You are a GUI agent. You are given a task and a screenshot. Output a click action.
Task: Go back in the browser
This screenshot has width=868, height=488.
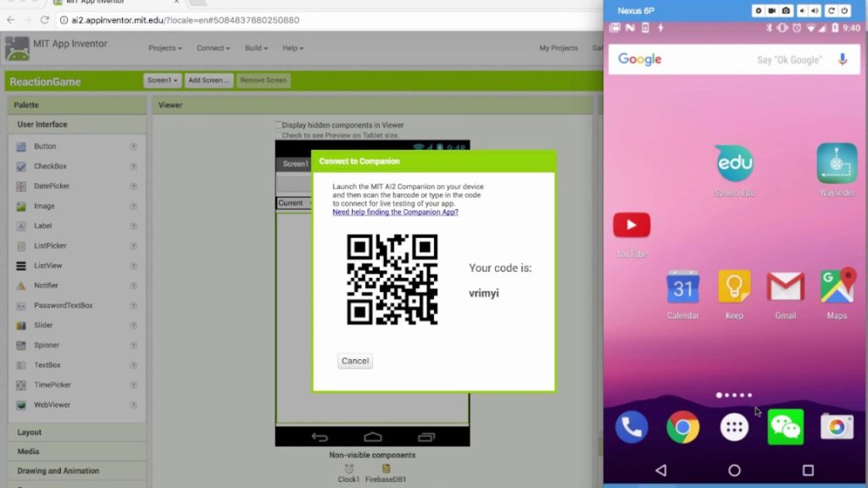[x=10, y=20]
